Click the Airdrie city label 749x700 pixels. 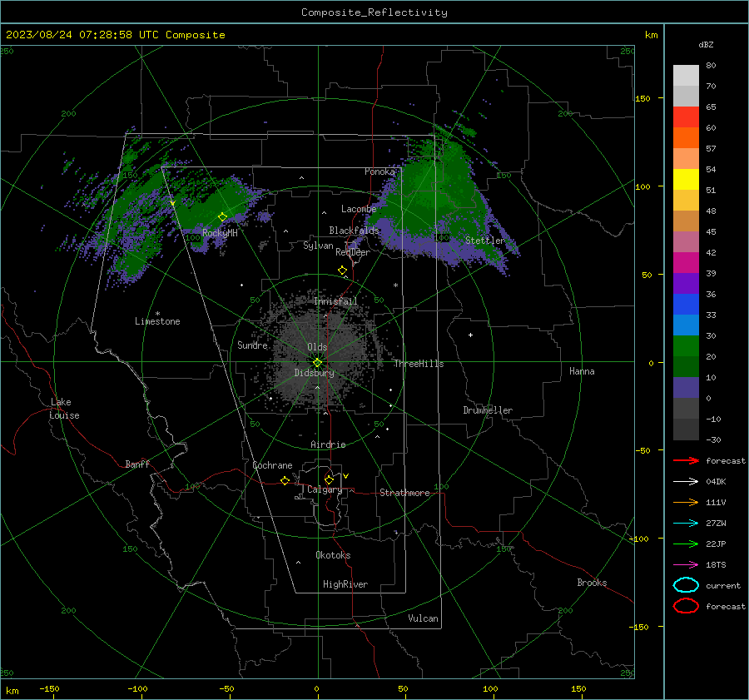(328, 444)
